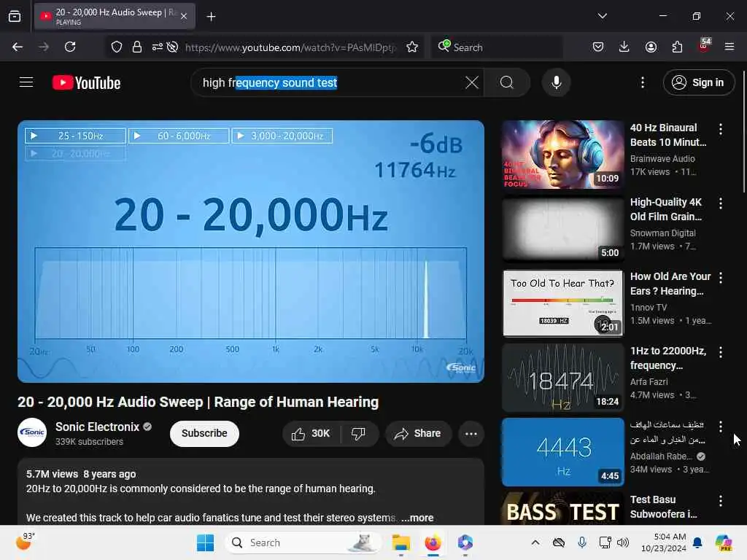Screen dimensions: 747x560
Task: Close the Audio Sweep browser tab
Action: pyautogui.click(x=184, y=16)
